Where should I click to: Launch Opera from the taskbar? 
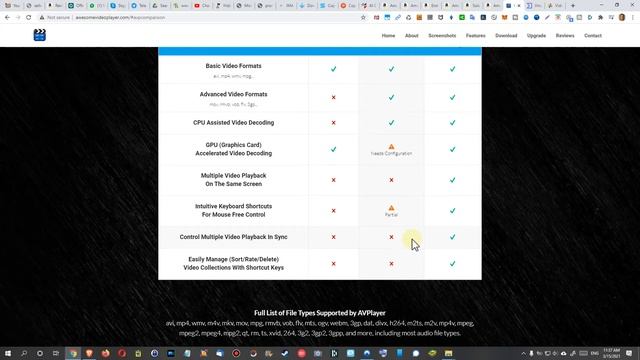(x=122, y=353)
